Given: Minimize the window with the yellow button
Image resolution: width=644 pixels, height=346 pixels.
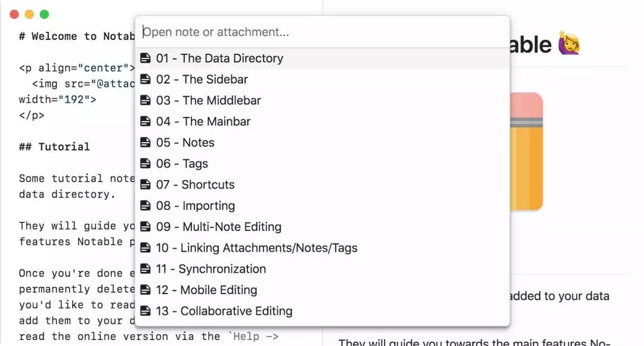Looking at the screenshot, I should pos(29,14).
